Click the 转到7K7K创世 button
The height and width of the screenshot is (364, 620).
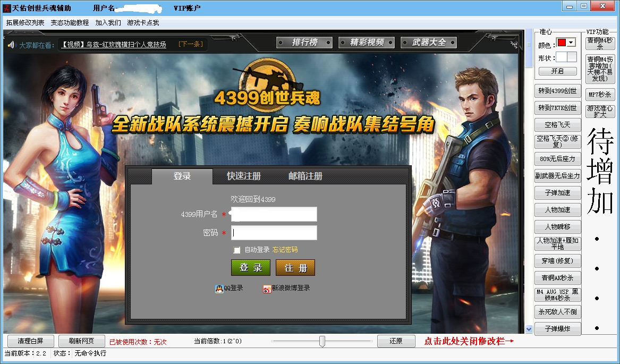tap(557, 108)
